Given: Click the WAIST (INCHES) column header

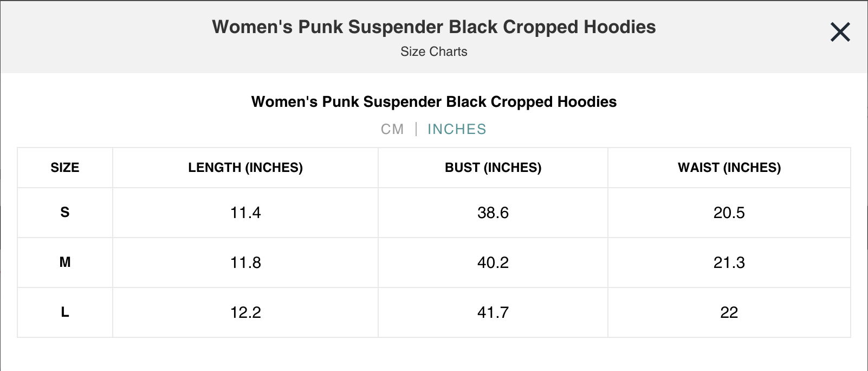Looking at the screenshot, I should click(x=729, y=168).
